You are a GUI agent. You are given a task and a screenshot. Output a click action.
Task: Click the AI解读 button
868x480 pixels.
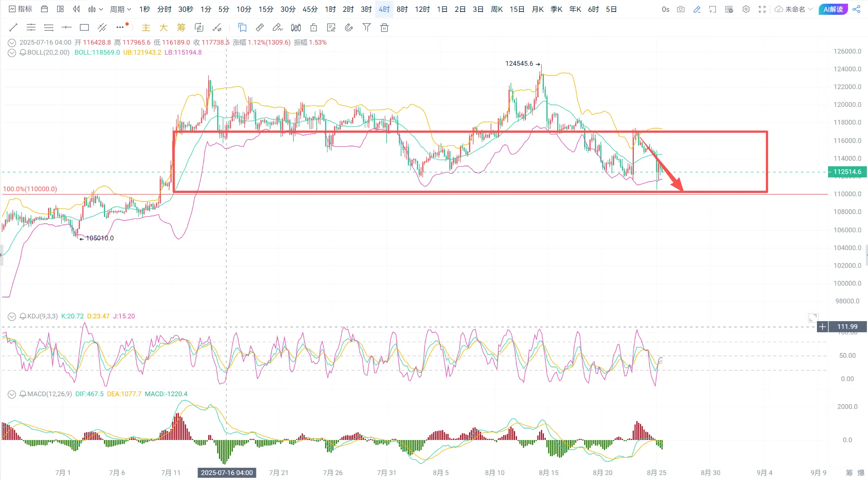click(833, 9)
